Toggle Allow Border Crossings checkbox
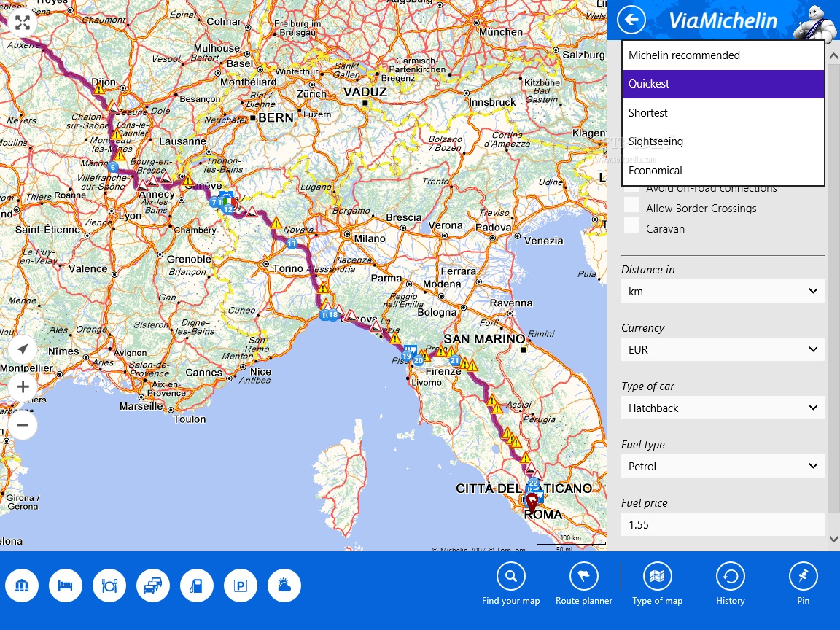Image resolution: width=840 pixels, height=630 pixels. tap(632, 205)
